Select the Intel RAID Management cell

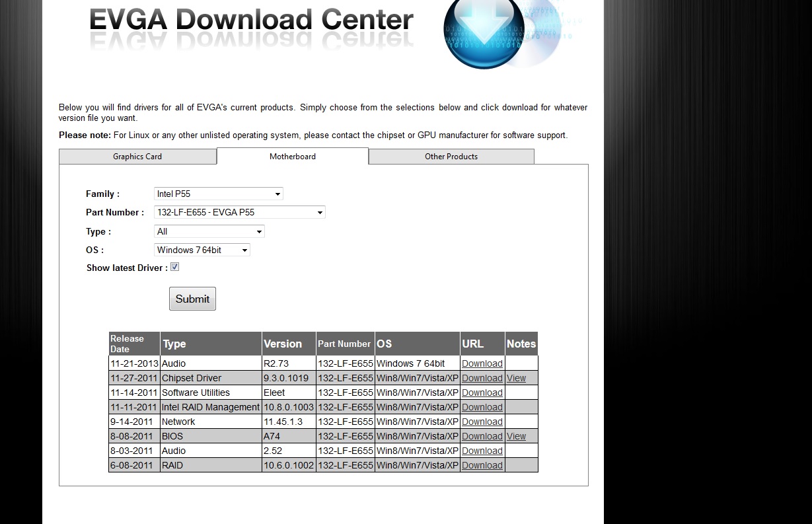coord(211,407)
